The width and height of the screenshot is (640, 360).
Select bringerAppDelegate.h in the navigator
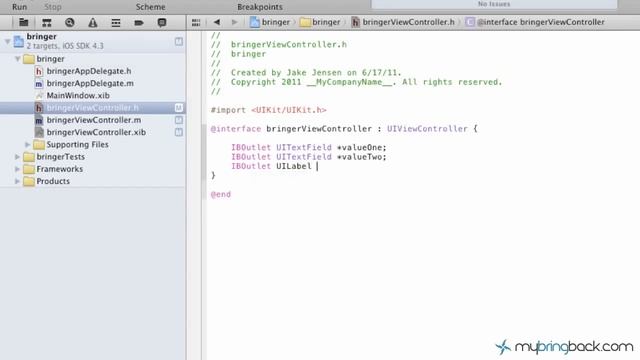tap(89, 71)
